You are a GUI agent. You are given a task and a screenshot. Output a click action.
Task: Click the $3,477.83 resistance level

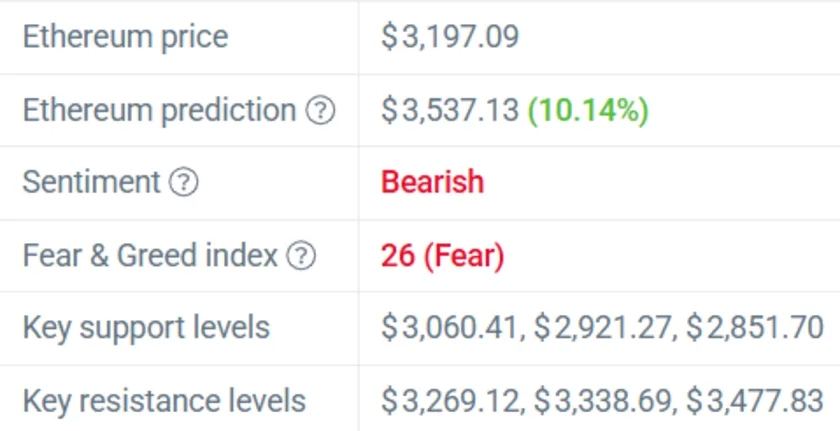click(755, 402)
